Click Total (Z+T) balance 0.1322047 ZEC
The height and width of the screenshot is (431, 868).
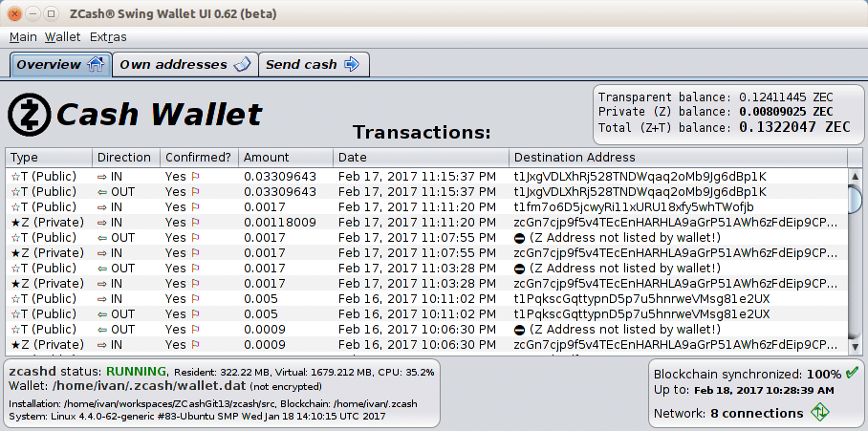coord(724,127)
